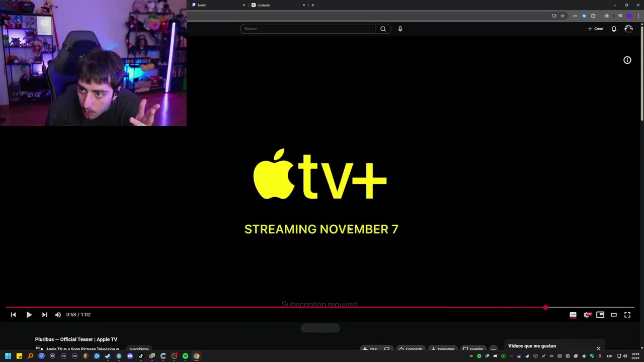
Task: Click install app icon in address bar
Action: coord(554,16)
